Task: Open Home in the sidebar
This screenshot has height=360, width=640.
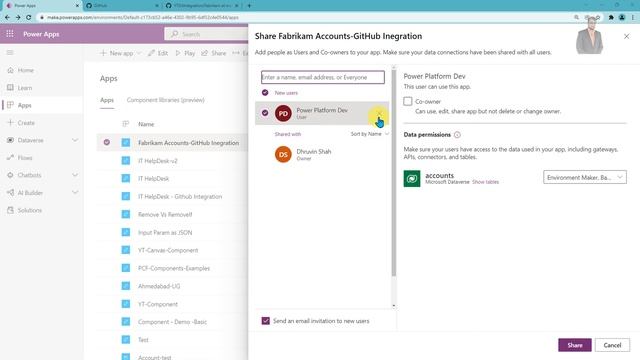Action: [x=26, y=70]
